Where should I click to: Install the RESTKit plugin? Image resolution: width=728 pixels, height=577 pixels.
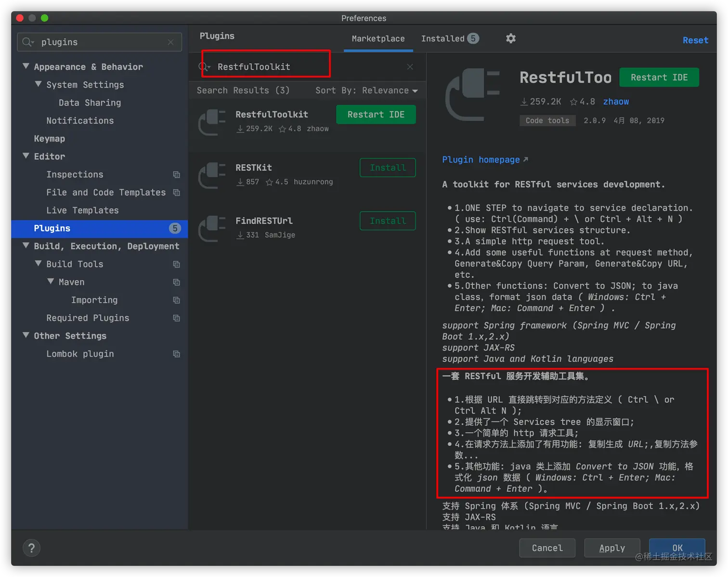pos(388,167)
